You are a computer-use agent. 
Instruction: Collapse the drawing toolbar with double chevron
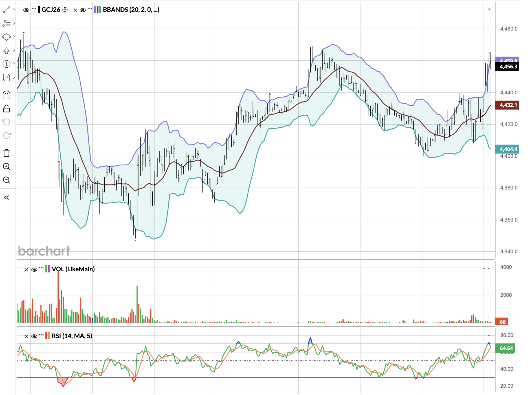(6, 197)
